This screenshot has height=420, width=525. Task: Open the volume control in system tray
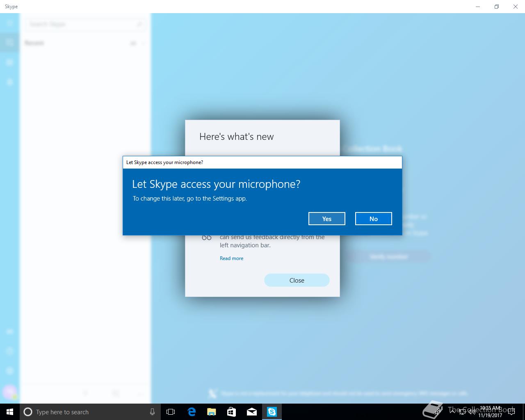pos(472,412)
